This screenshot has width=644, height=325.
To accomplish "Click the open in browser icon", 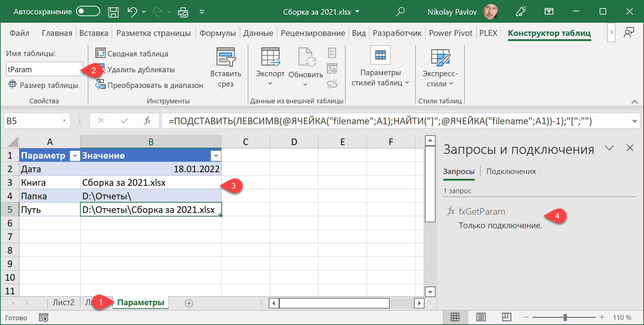I will 332,69.
